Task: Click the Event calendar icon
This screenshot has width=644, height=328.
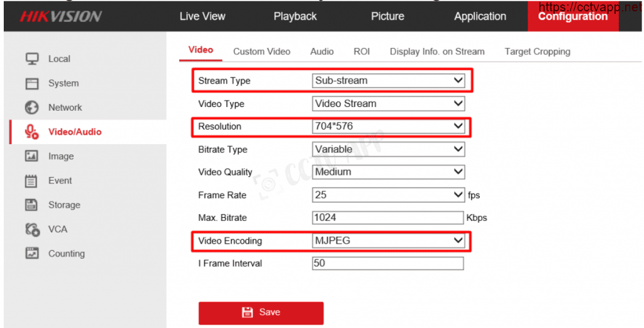Action: 31,181
